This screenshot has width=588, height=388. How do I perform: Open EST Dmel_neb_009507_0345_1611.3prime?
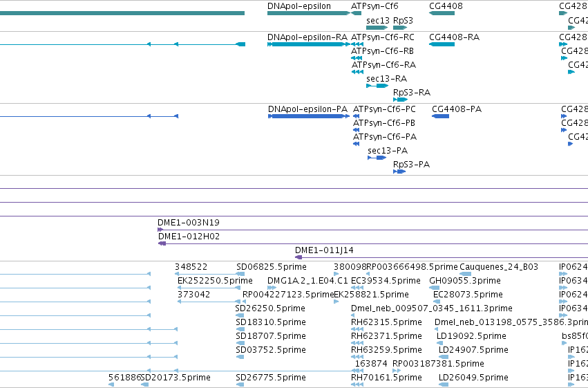pos(431,309)
